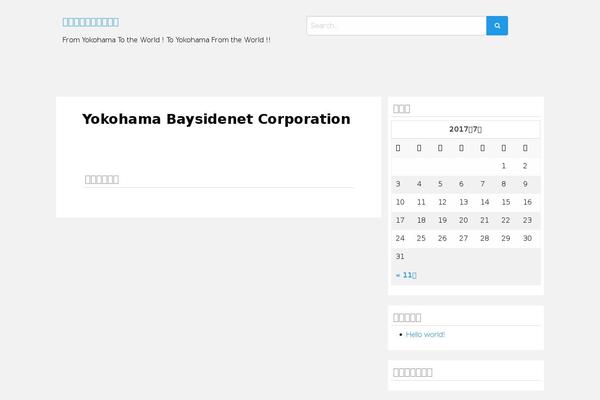Select calendar day 19

(442, 220)
